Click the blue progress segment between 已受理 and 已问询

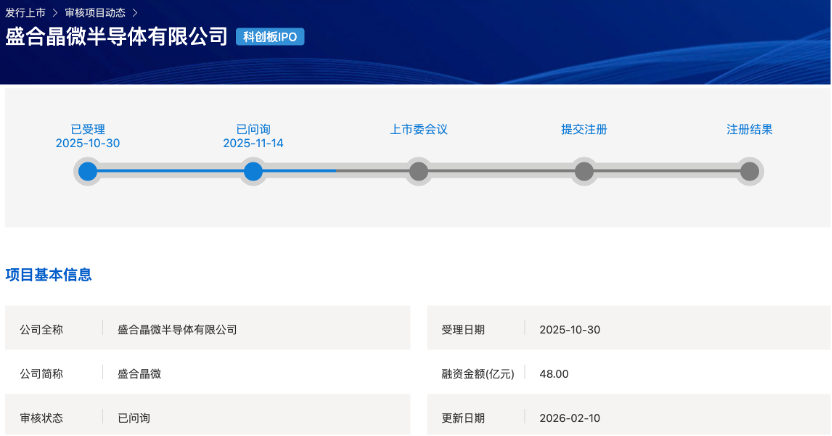170,172
